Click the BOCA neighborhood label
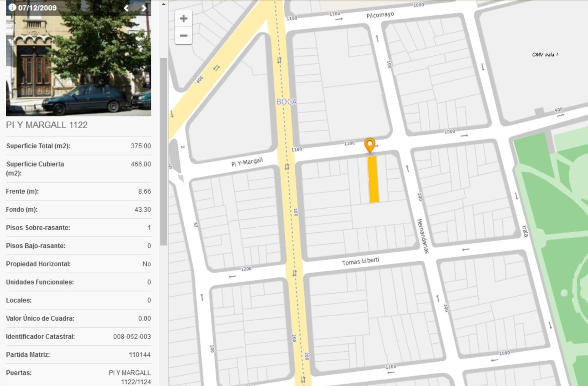 point(286,102)
